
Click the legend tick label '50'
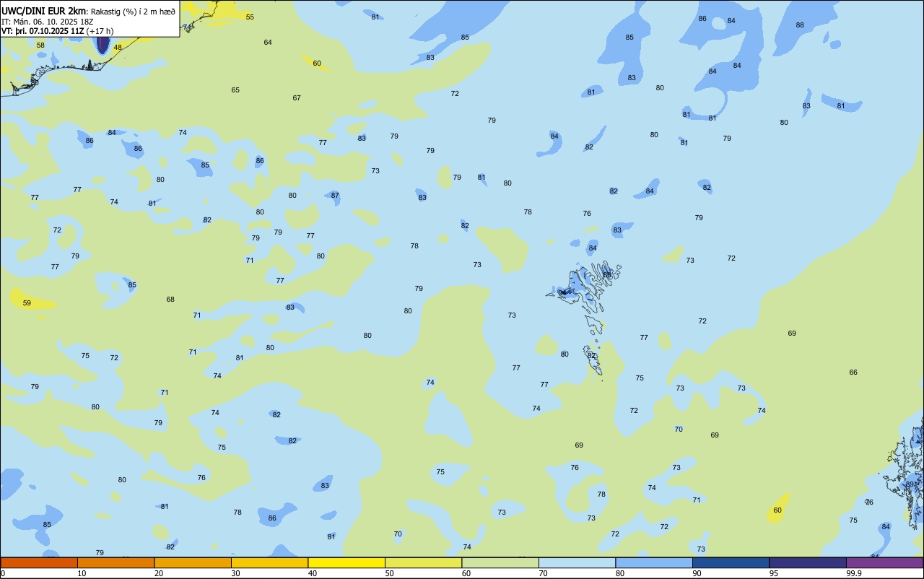[x=390, y=573]
